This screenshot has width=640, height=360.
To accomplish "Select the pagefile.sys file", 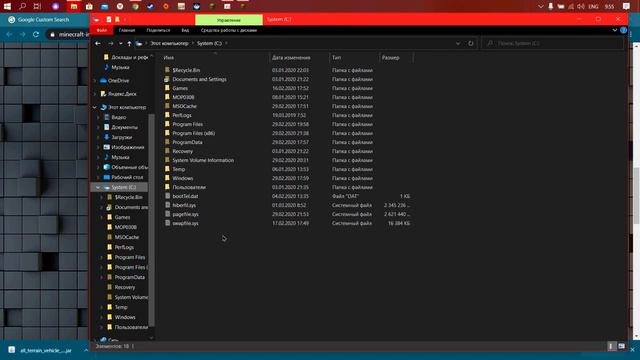I will pos(185,214).
